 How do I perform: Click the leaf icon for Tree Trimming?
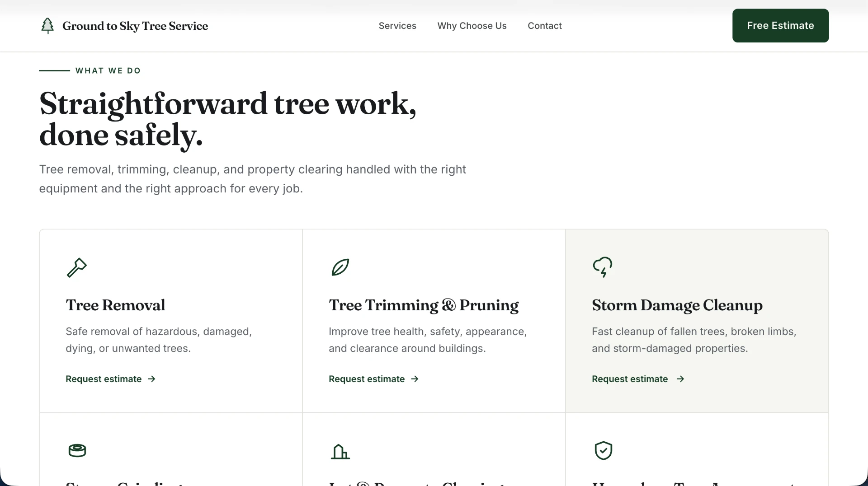click(340, 267)
